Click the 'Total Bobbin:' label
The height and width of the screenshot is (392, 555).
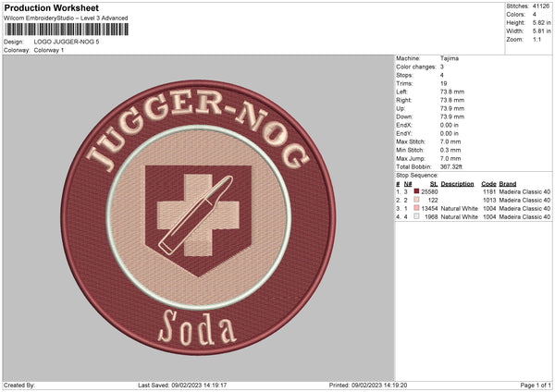tap(413, 166)
